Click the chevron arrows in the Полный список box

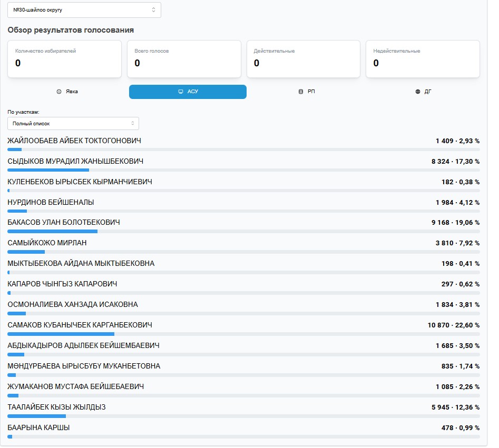click(x=133, y=124)
